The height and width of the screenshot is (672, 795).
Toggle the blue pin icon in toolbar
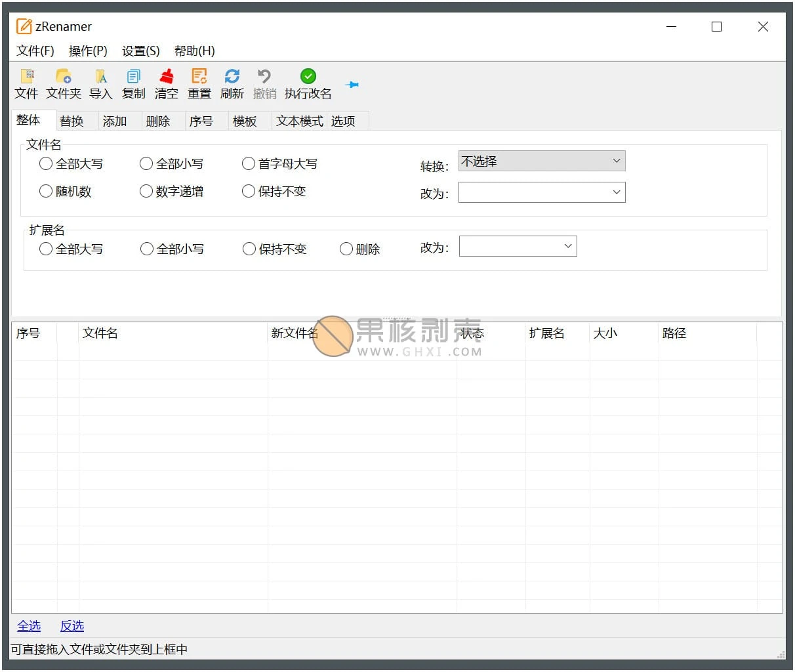352,85
